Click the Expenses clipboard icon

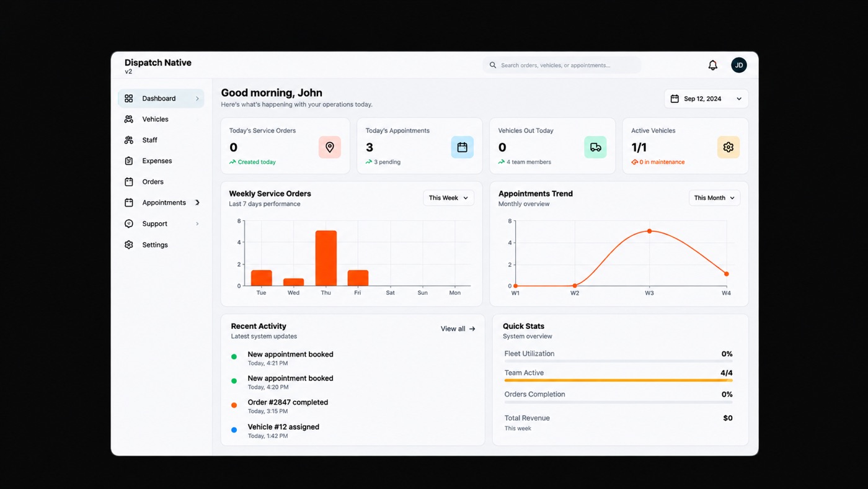click(x=129, y=161)
